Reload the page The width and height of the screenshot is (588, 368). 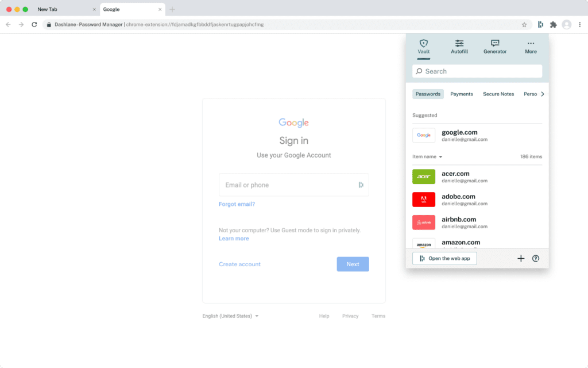click(x=34, y=25)
